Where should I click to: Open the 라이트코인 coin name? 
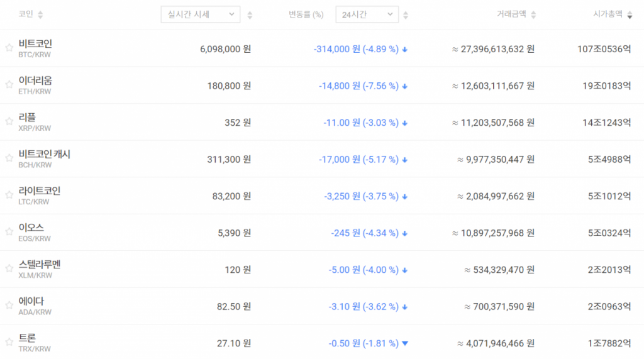(40, 191)
